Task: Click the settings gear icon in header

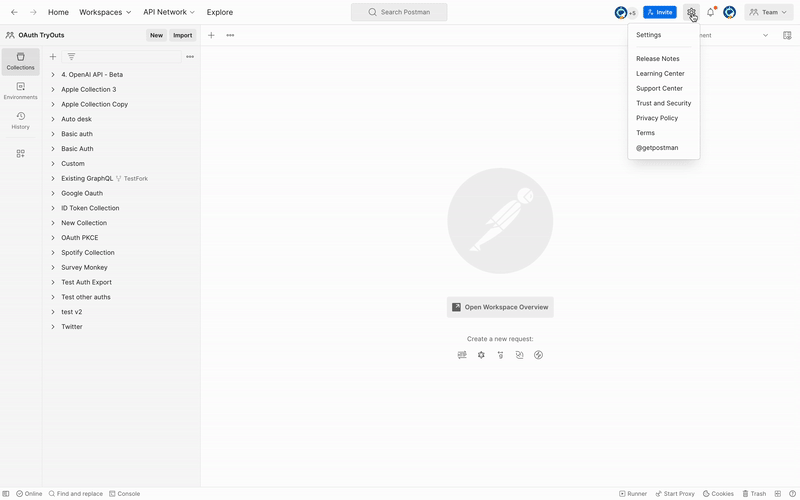Action: (691, 12)
